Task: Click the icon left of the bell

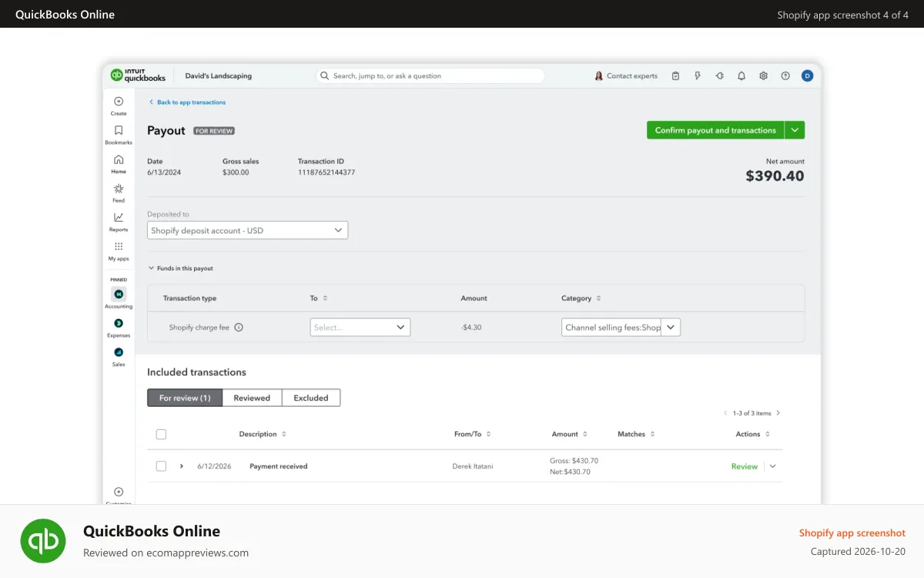Action: coord(719,76)
